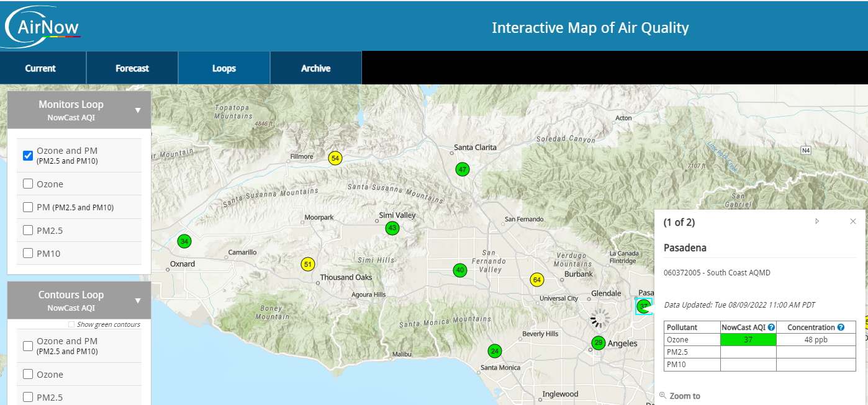Click the yellow 54 monitor near Fillmore

(335, 158)
